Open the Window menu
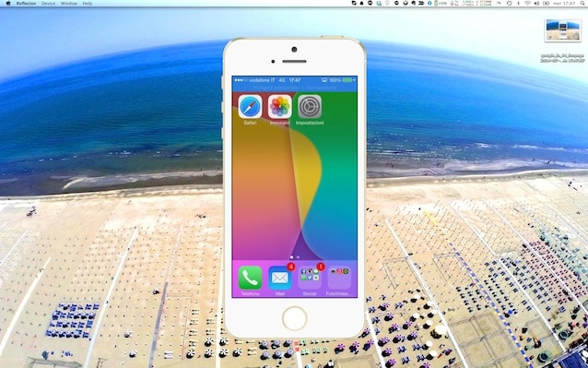Screen dimensions: 588x368 (x=68, y=4)
